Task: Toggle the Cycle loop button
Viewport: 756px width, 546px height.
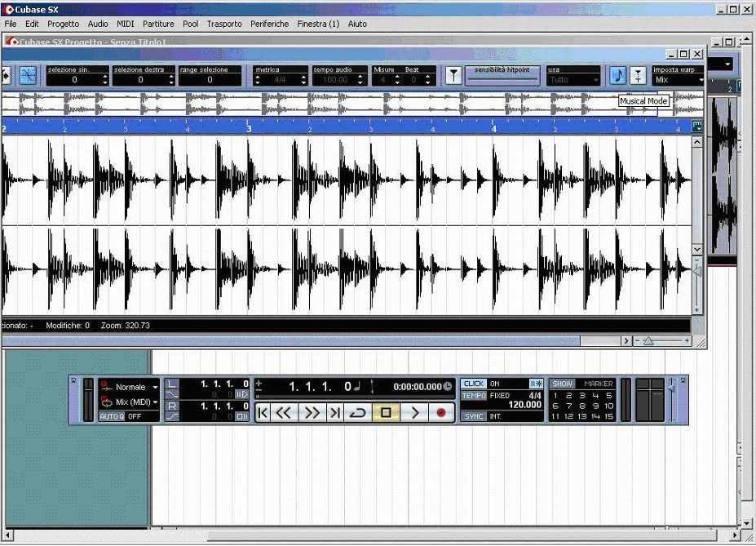Action: 358,413
